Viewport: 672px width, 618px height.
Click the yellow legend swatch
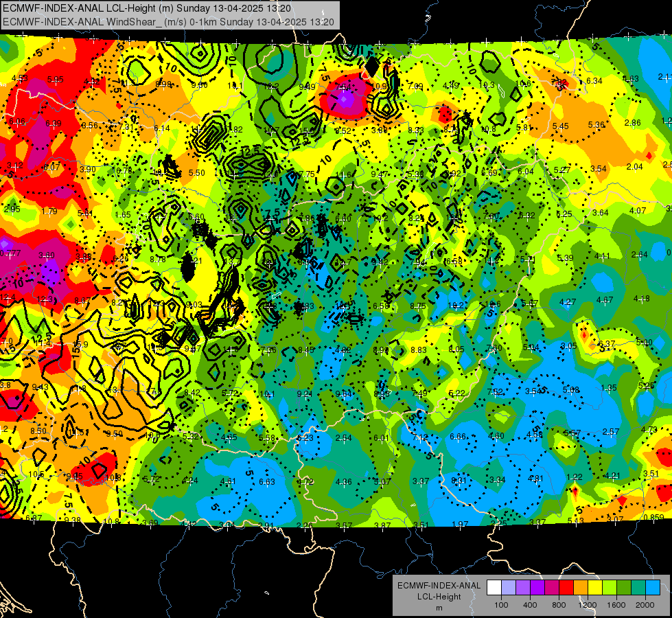click(595, 588)
